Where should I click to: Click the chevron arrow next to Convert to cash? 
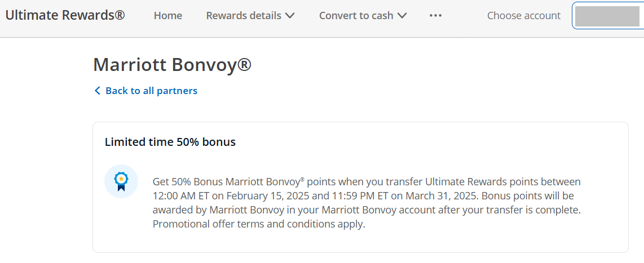(402, 16)
